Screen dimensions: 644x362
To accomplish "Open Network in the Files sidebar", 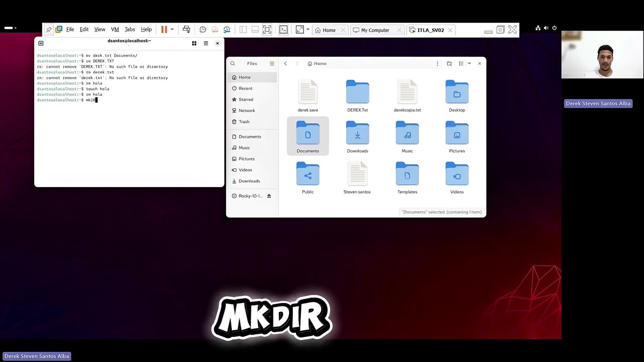I will [x=253, y=111].
